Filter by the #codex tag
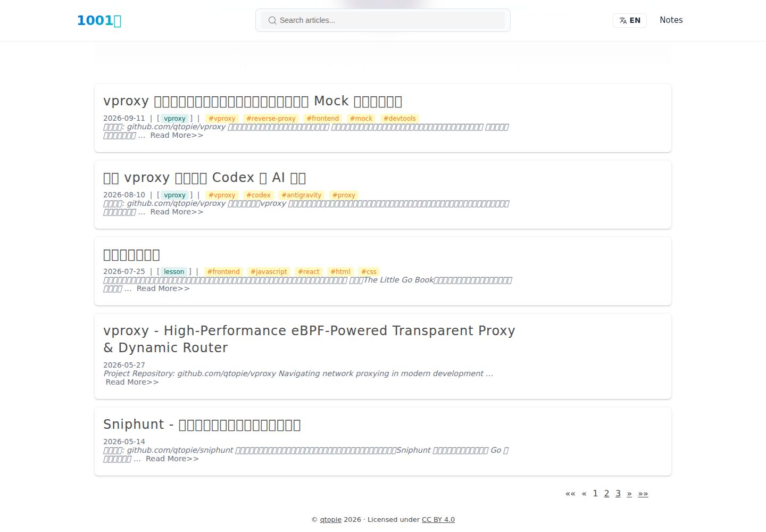 259,195
